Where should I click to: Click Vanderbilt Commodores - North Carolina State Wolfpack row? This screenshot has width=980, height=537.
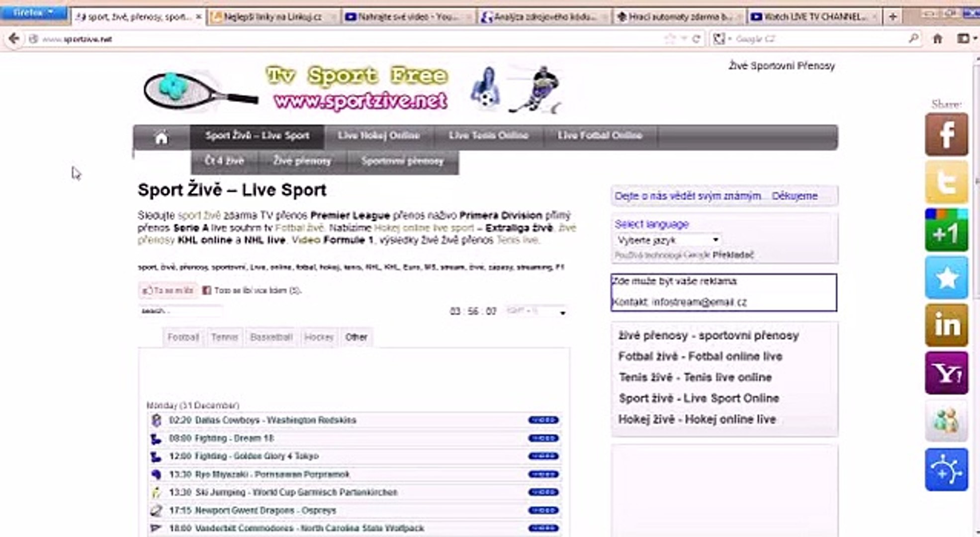coord(354,528)
